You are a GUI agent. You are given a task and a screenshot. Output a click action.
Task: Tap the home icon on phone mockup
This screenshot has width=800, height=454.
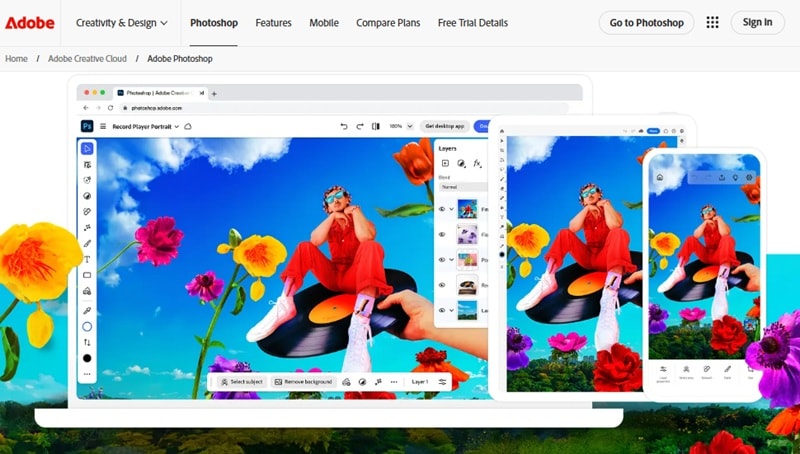(x=660, y=177)
